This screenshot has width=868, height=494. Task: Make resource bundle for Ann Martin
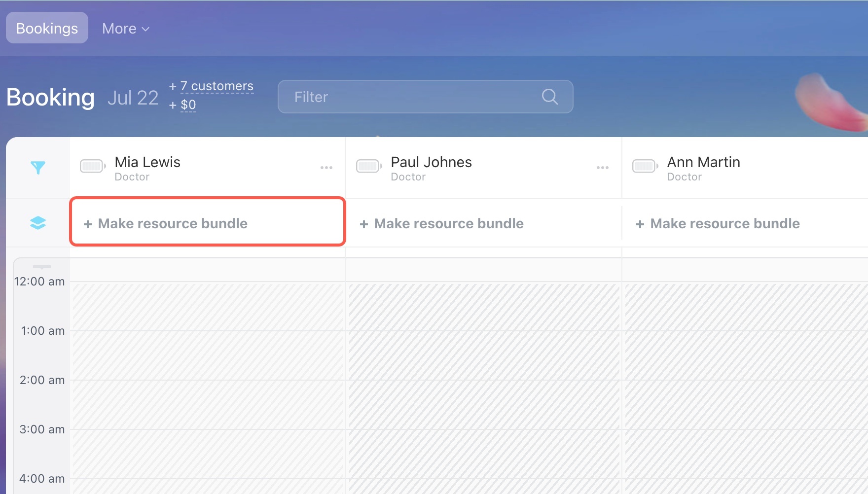pos(718,223)
